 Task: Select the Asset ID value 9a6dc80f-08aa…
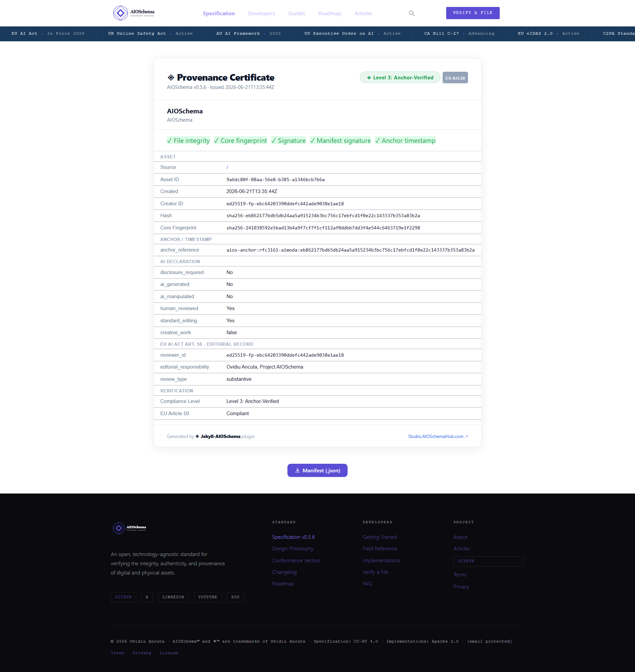(x=275, y=180)
